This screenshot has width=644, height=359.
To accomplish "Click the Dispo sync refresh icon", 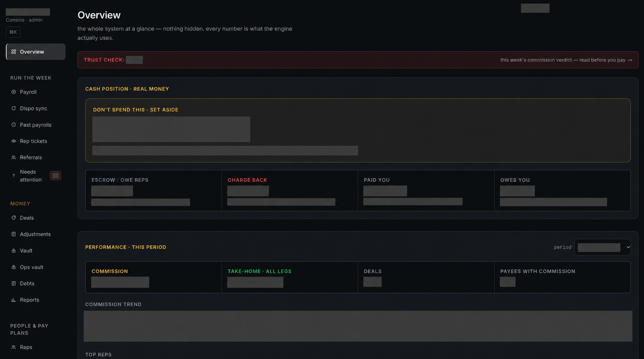I will point(14,109).
